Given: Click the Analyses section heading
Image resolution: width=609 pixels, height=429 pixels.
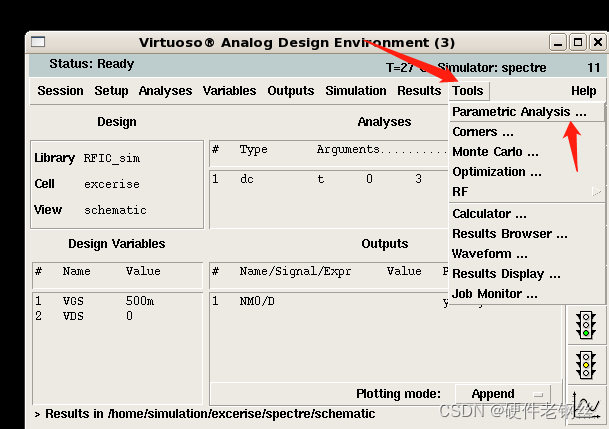Looking at the screenshot, I should [x=384, y=122].
